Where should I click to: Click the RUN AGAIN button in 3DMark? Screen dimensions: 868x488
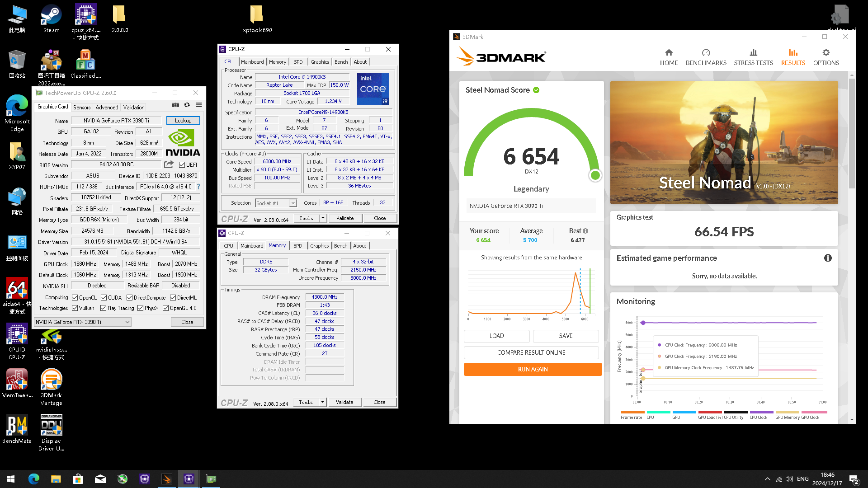(x=533, y=369)
